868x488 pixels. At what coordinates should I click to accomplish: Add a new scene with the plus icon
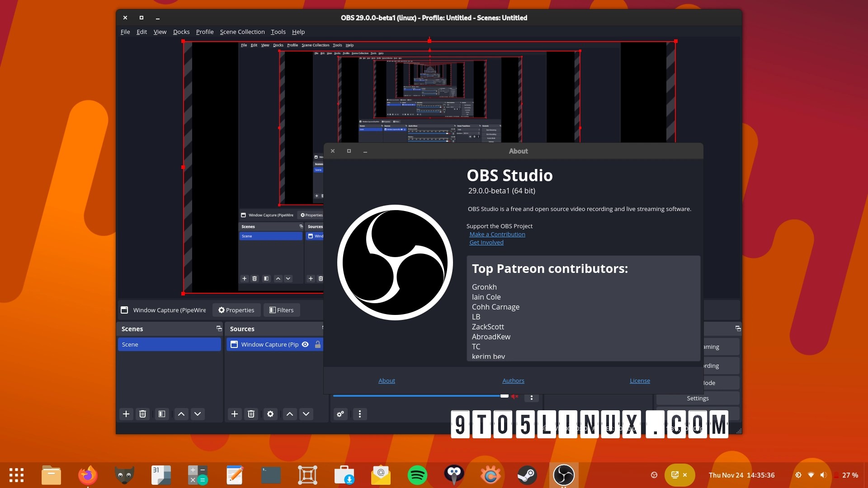(126, 414)
